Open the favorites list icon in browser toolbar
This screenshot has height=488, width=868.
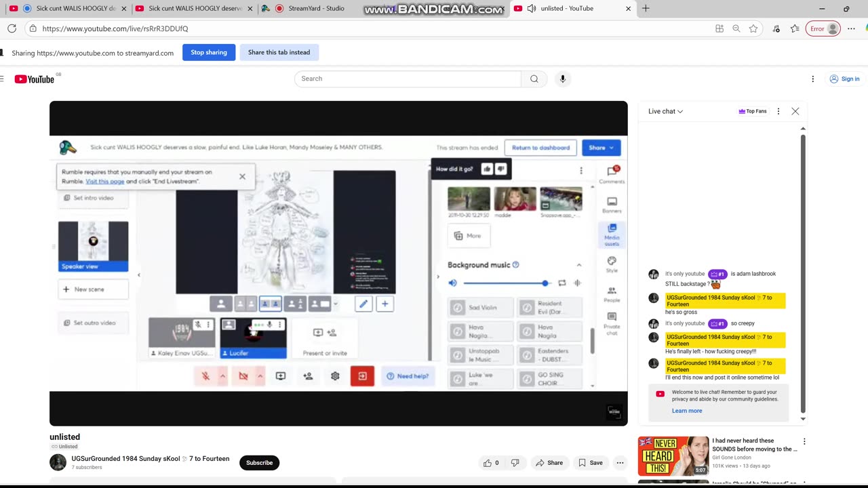tap(795, 28)
